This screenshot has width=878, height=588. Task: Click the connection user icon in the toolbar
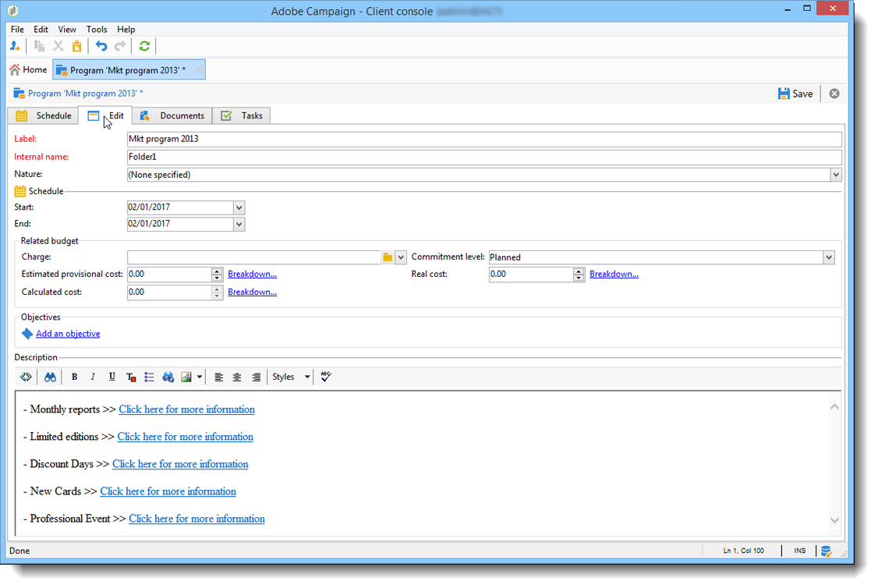pos(15,47)
